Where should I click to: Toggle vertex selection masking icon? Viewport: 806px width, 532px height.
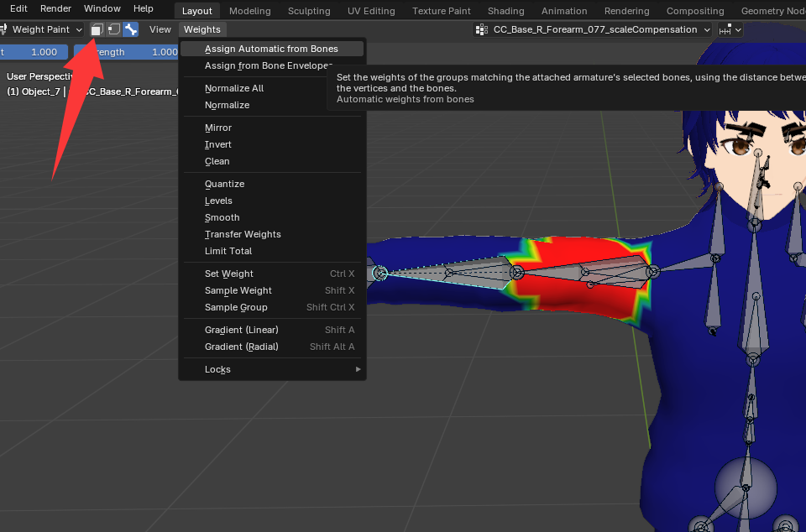click(114, 29)
